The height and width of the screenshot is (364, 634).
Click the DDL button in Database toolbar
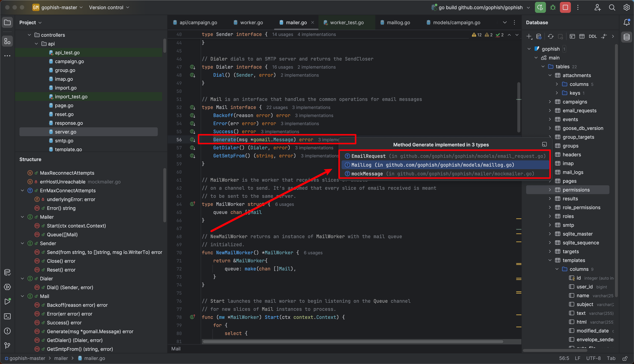tap(593, 37)
